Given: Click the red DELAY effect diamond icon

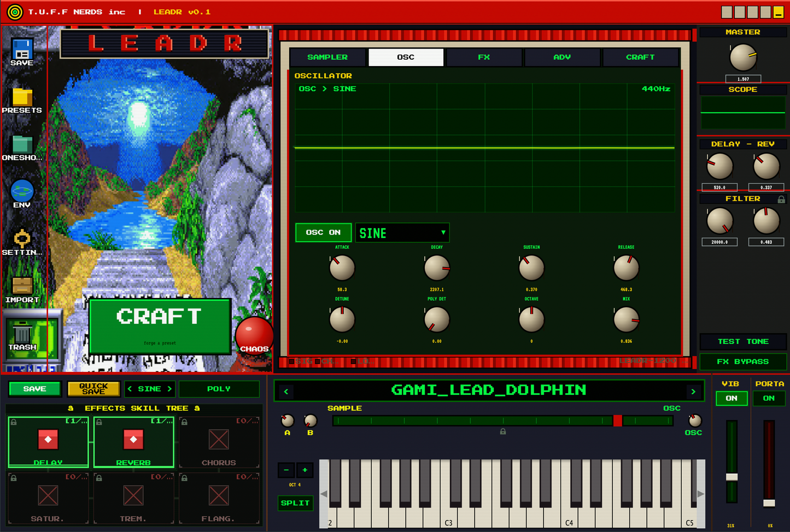Looking at the screenshot, I should tap(48, 439).
